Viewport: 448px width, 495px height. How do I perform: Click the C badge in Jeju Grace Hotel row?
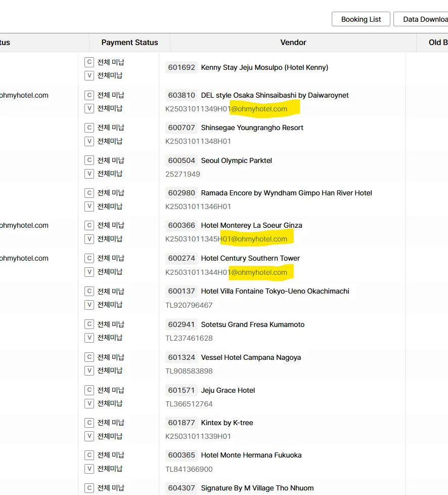[x=89, y=390]
